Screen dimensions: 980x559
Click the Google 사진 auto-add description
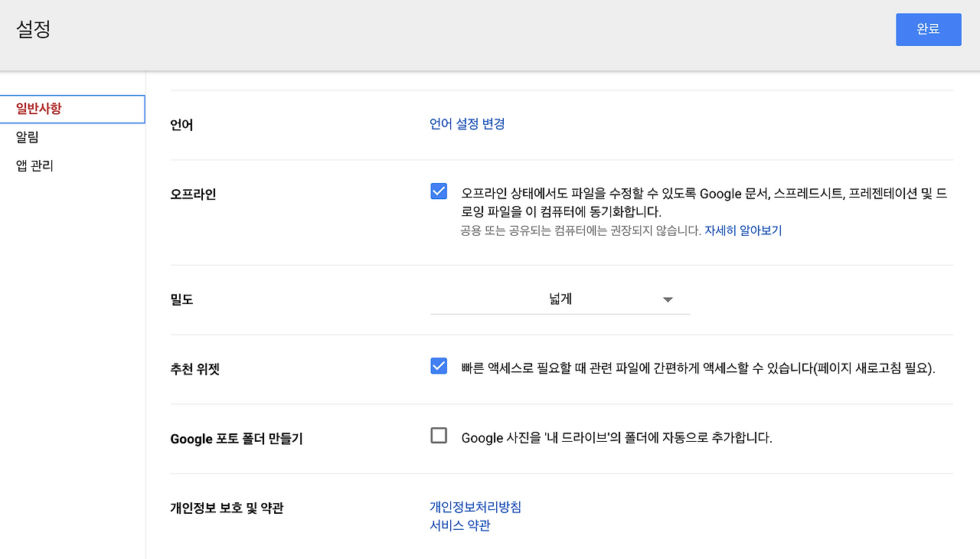[615, 437]
